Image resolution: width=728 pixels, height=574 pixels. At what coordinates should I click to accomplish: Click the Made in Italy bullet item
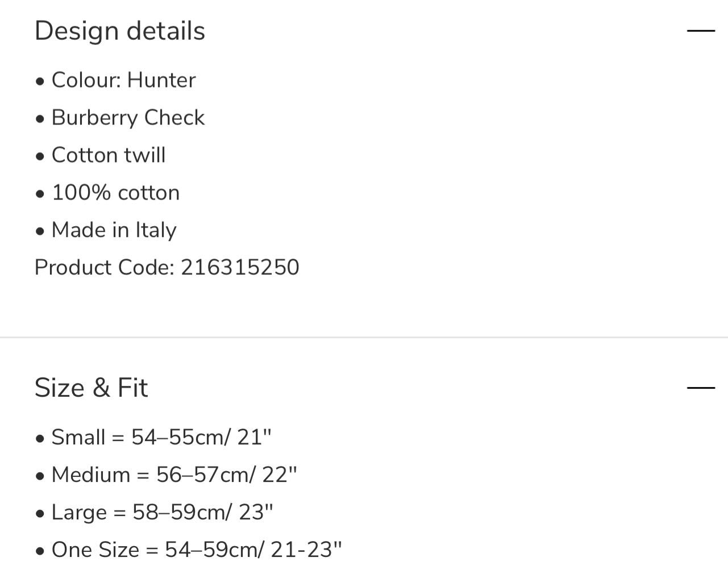114,230
